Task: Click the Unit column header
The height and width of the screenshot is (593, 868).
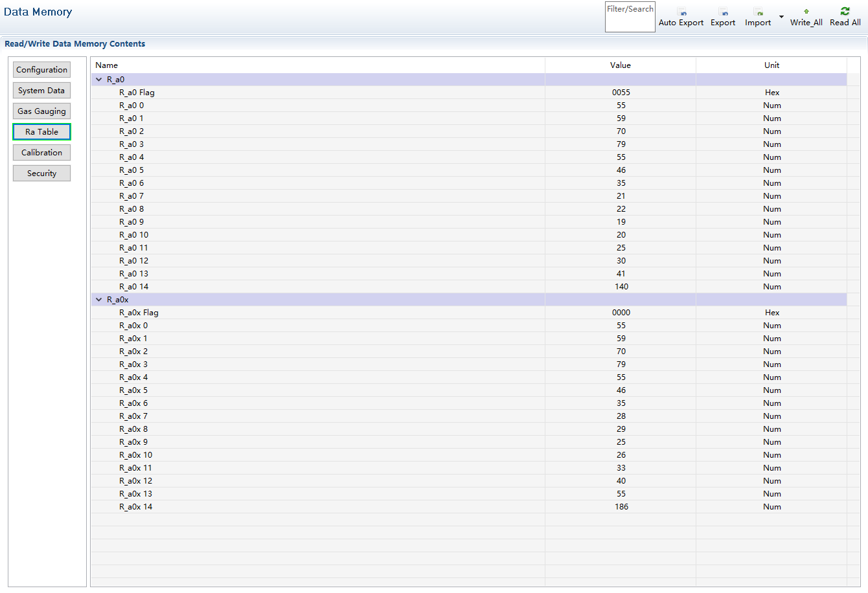Action: point(771,65)
